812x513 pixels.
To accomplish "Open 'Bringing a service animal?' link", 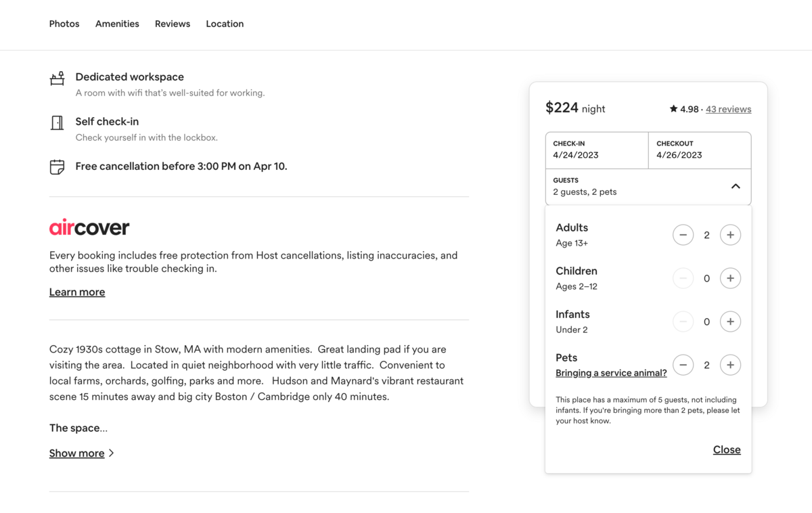I will (611, 373).
